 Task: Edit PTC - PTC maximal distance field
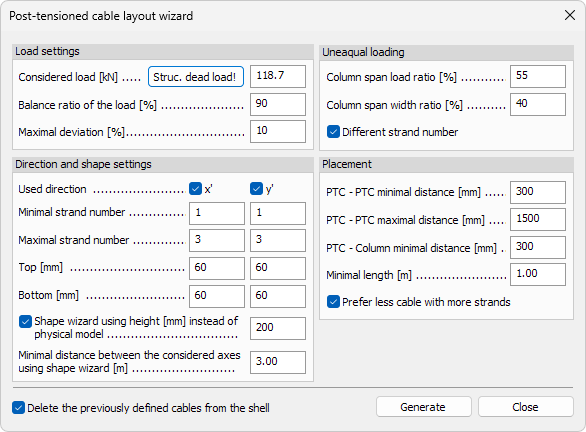click(x=538, y=219)
